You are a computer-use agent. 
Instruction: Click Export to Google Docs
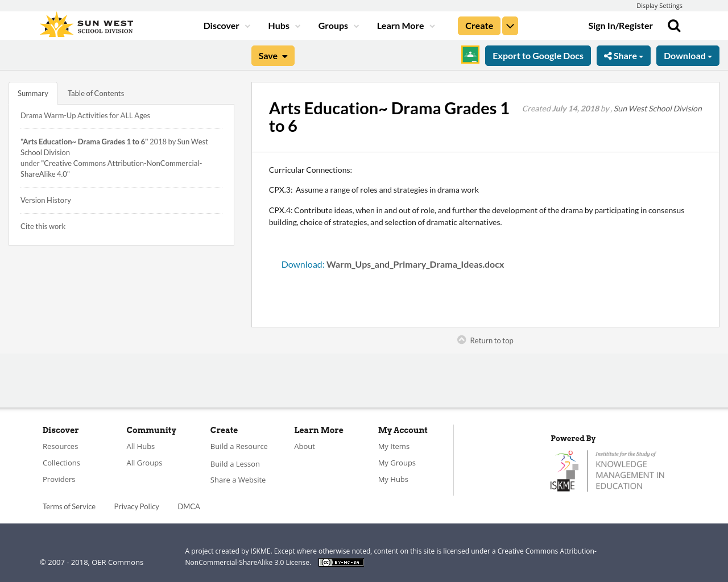[x=537, y=55]
